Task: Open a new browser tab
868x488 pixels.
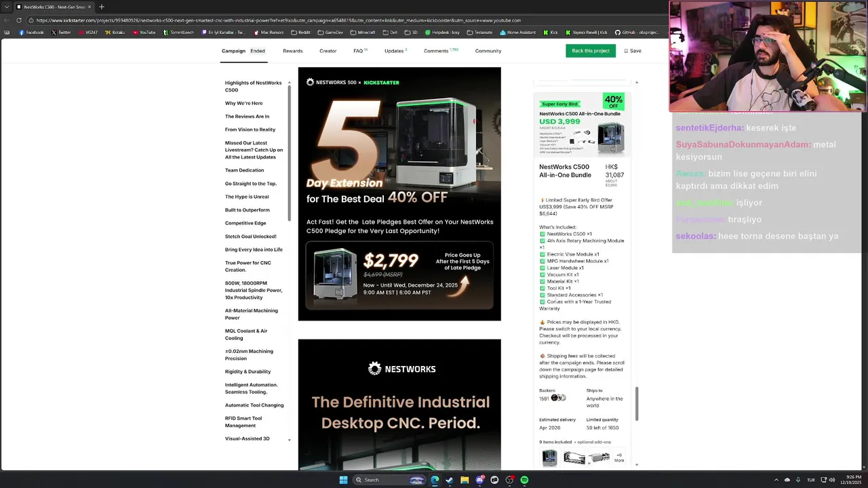Action: (x=102, y=7)
